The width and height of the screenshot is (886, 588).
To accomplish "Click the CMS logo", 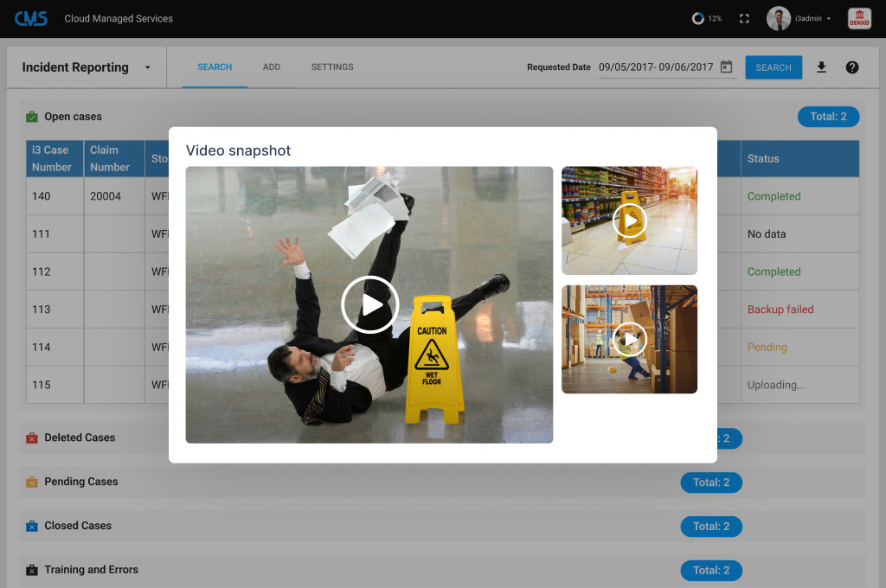I will 32,17.
